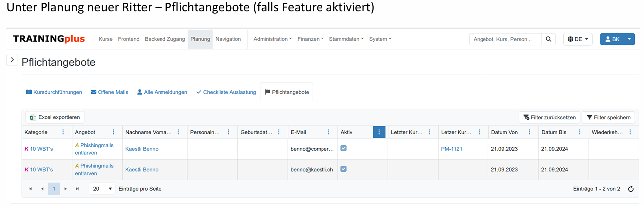Open the Checkliste Auslastung tab

pyautogui.click(x=226, y=92)
